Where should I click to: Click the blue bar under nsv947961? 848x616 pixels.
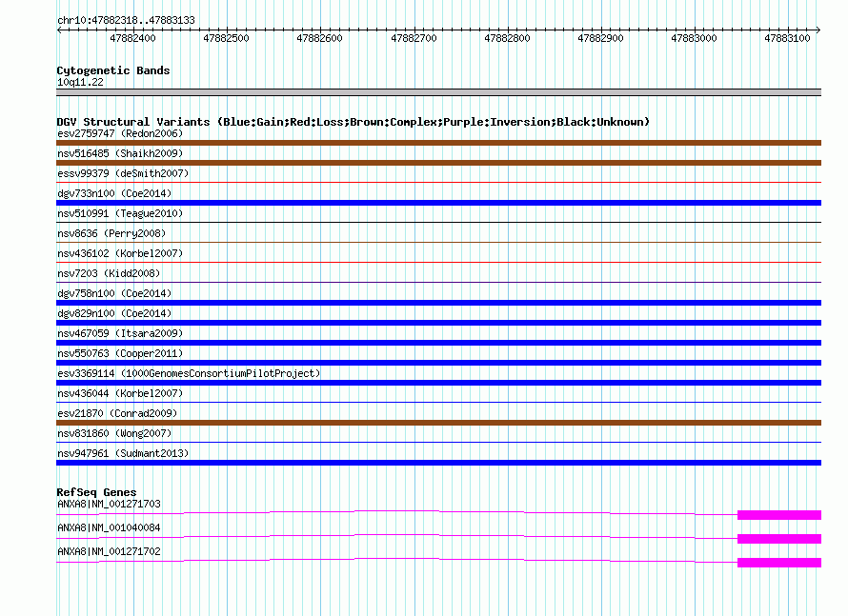coord(438,463)
